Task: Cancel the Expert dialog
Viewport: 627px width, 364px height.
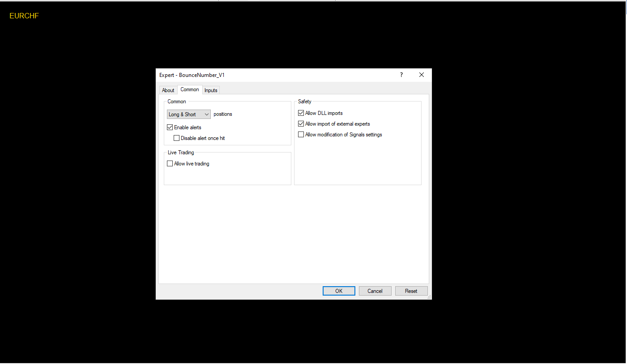Action: [x=375, y=291]
